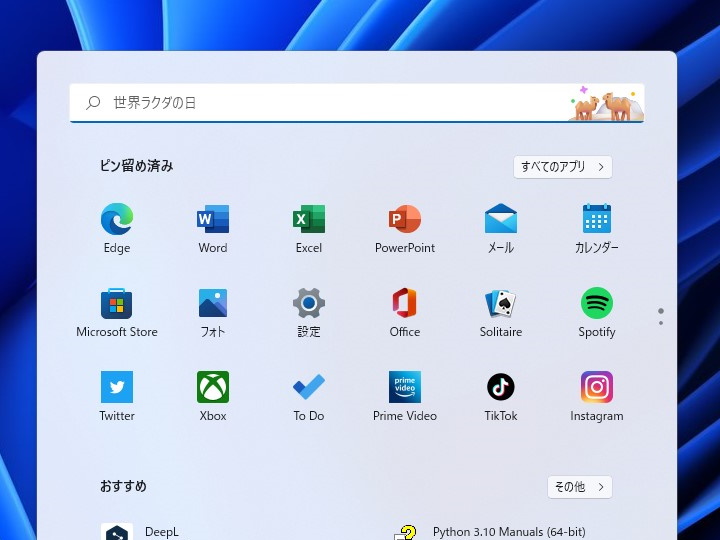The width and height of the screenshot is (720, 540).
Task: Open the フォト app
Action: (213, 312)
